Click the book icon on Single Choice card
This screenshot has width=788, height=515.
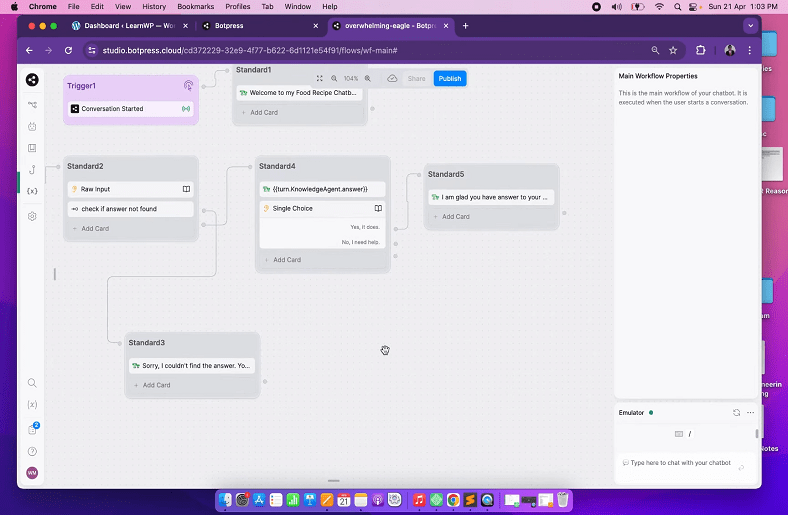[378, 208]
